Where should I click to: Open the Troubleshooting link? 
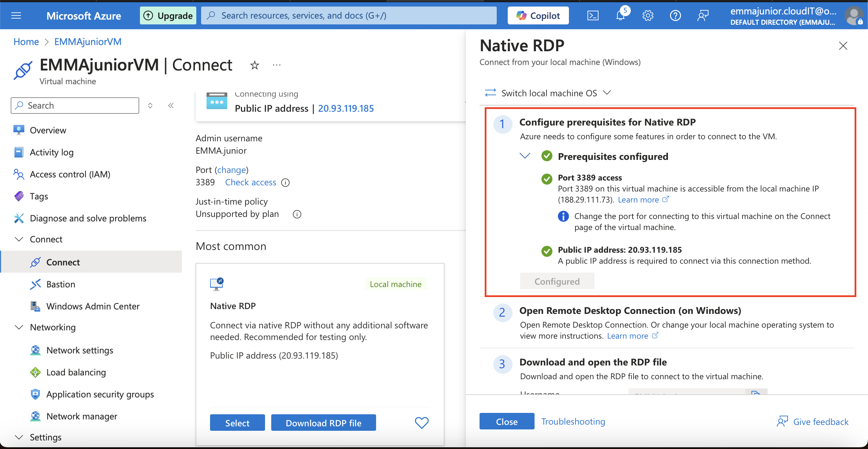pos(573,421)
